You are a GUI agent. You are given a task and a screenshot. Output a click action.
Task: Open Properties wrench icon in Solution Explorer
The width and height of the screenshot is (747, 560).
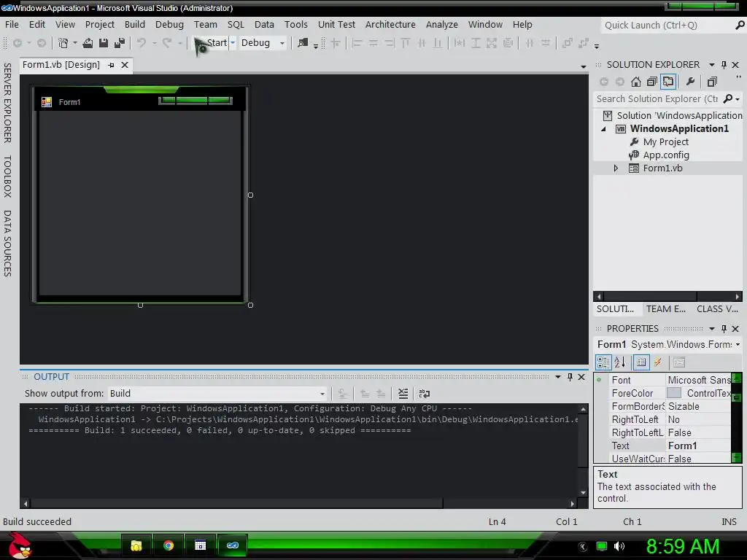tap(690, 82)
